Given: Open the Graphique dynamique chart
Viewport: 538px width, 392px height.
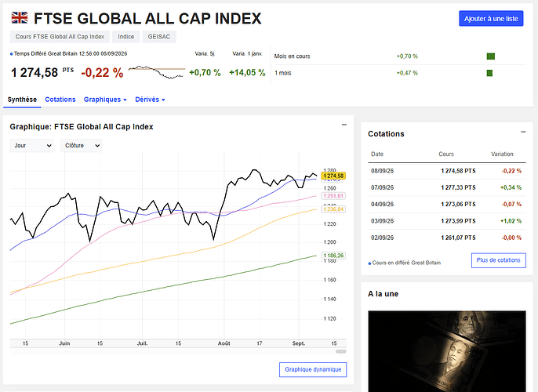Looking at the screenshot, I should coord(313,369).
